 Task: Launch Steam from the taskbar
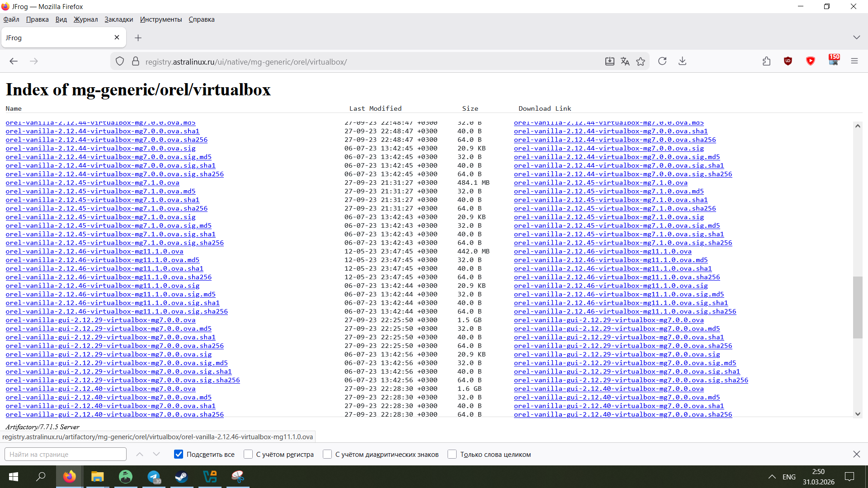pos(182,477)
